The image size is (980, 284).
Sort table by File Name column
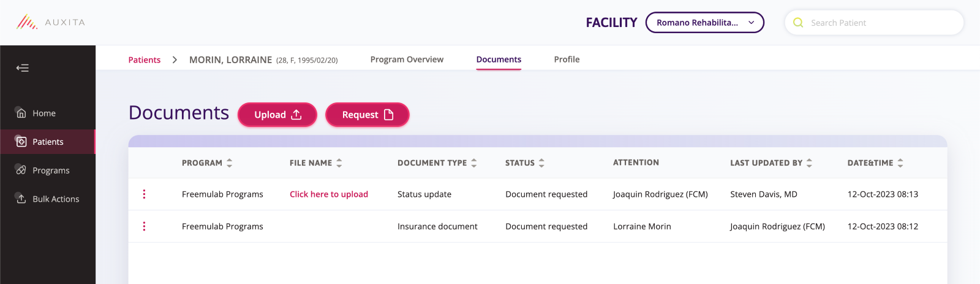pos(339,163)
